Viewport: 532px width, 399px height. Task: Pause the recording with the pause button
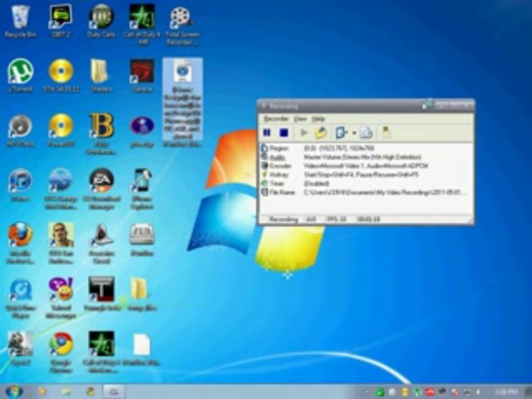click(x=267, y=132)
